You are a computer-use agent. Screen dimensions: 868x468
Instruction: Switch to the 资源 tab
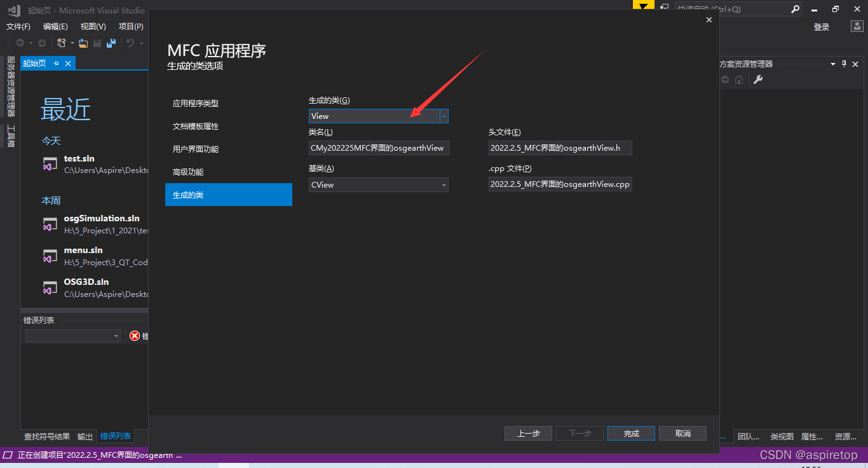point(846,436)
